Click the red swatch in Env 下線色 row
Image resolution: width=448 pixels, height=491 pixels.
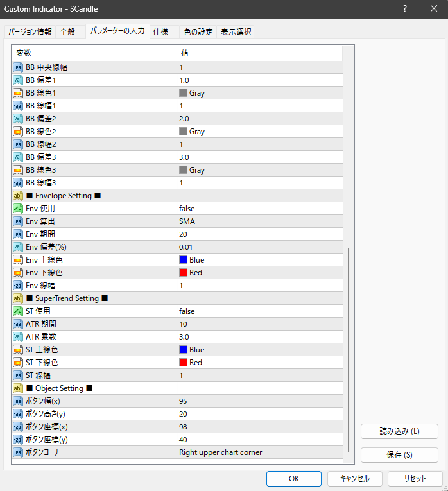[183, 273]
